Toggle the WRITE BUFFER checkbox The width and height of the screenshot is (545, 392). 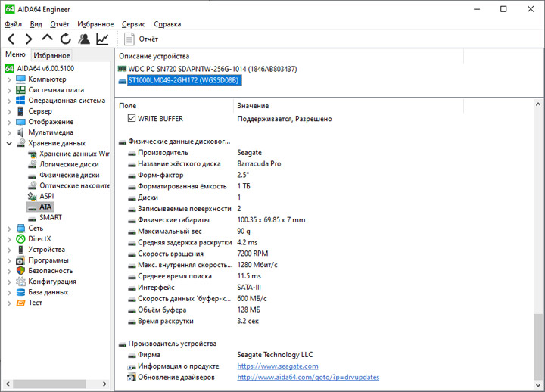point(132,119)
